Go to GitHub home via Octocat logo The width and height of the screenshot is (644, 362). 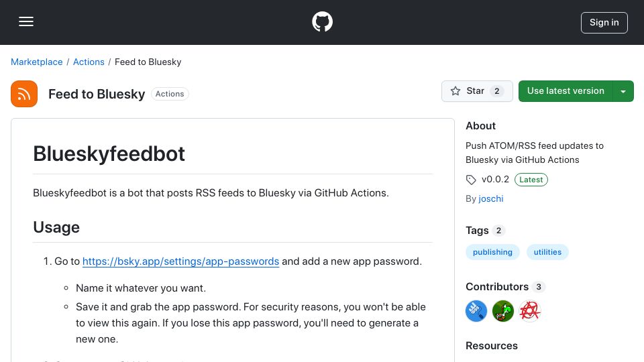coord(322,21)
